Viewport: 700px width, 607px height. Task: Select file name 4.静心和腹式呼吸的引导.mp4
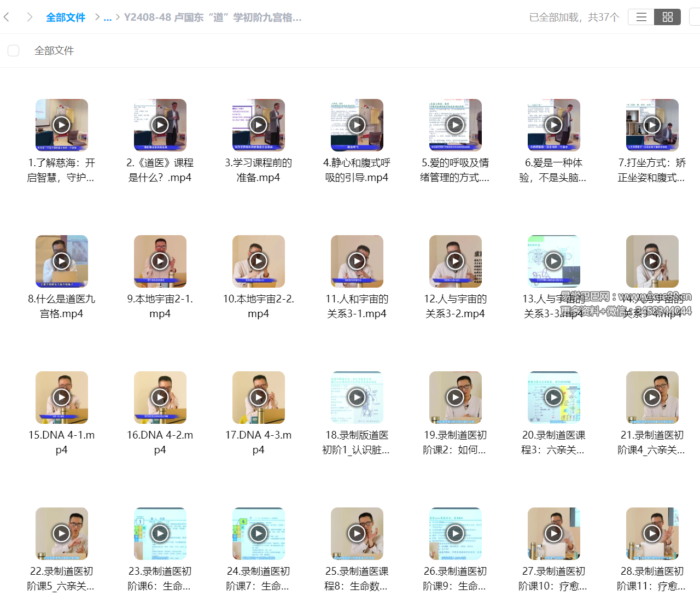[x=357, y=170]
